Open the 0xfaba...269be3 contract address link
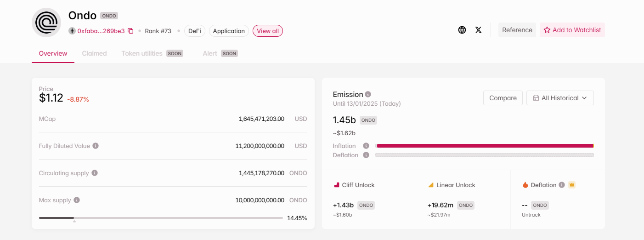Screen dimensions: 644x240 click(x=101, y=31)
